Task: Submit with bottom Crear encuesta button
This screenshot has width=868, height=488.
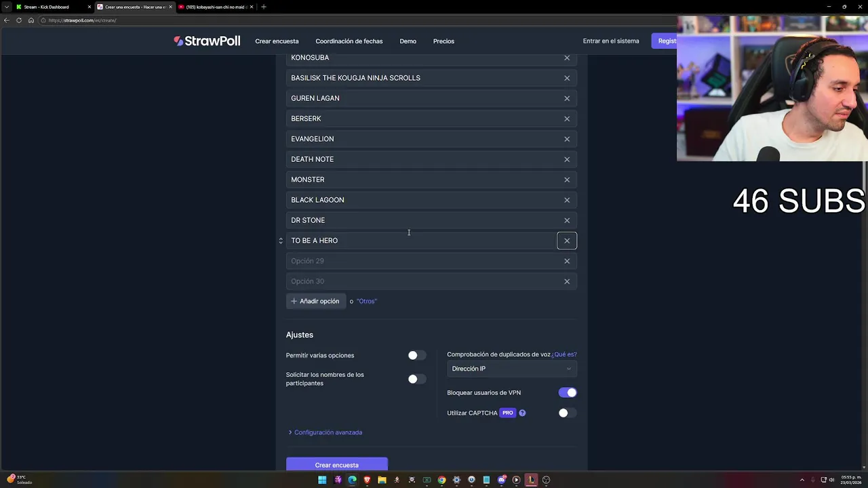Action: pos(337,465)
